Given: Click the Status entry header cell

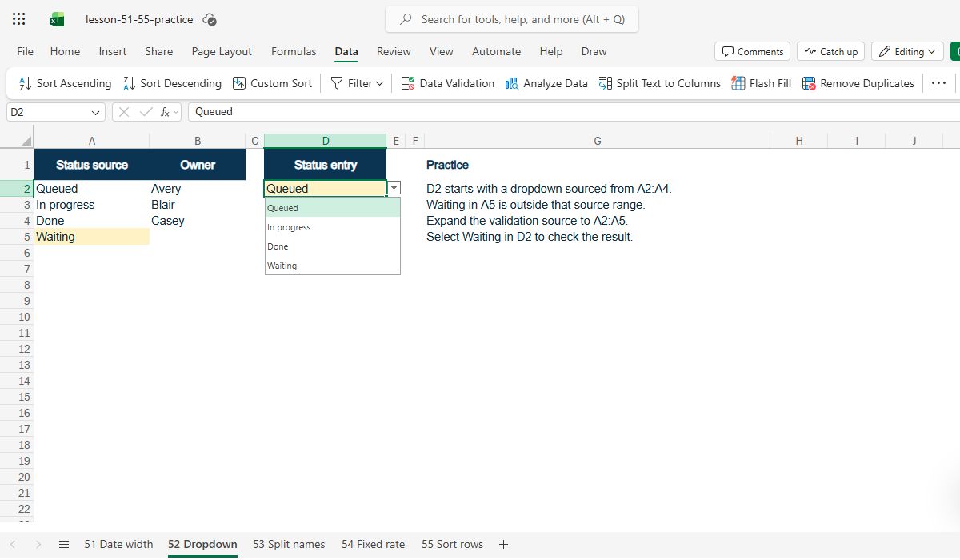Looking at the screenshot, I should coord(326,165).
